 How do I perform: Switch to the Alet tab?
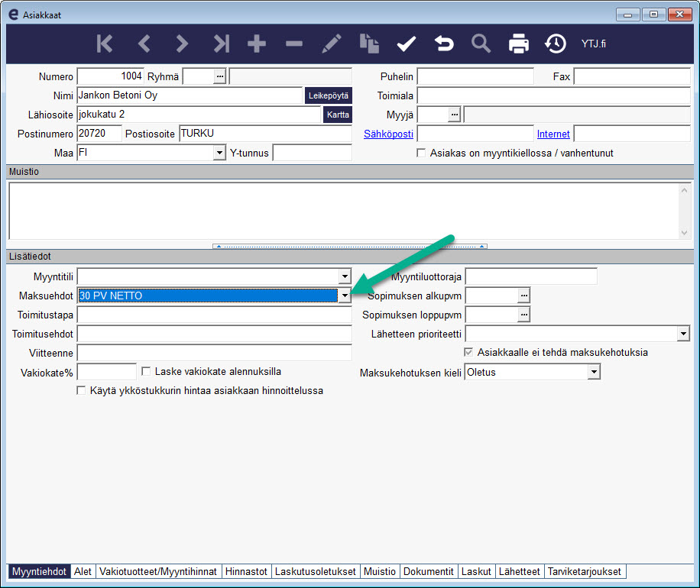[x=83, y=571]
